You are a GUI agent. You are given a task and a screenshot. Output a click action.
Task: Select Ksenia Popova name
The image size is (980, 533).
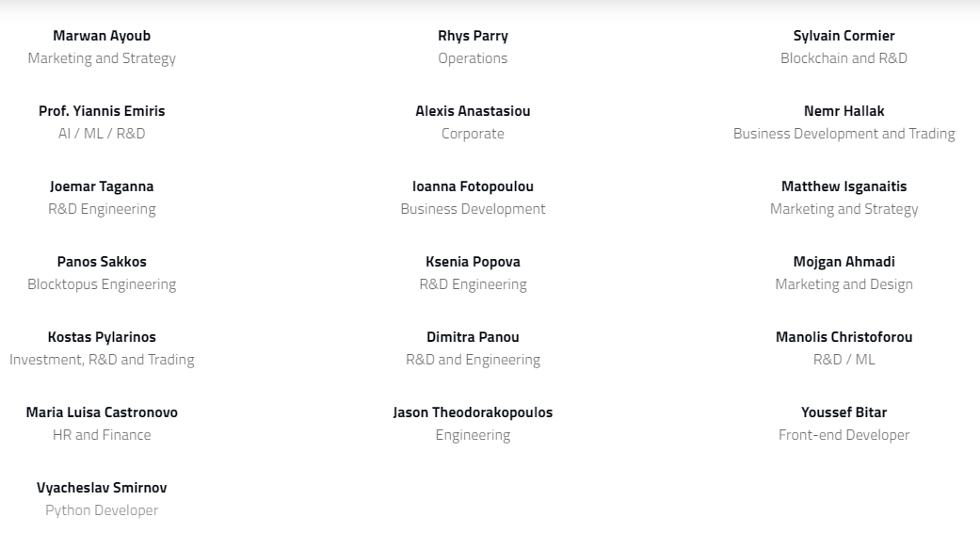(x=473, y=262)
